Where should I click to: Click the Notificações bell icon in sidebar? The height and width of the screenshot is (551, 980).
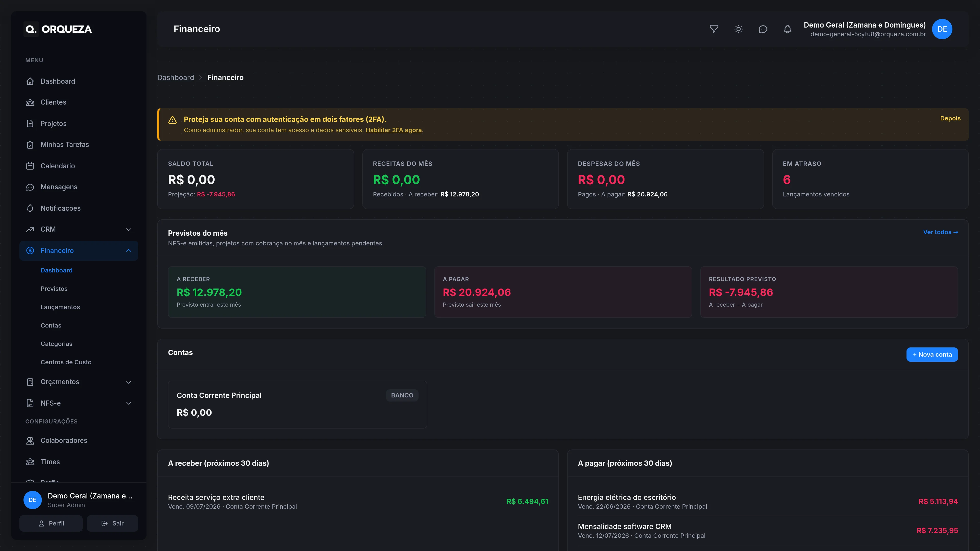click(x=30, y=208)
